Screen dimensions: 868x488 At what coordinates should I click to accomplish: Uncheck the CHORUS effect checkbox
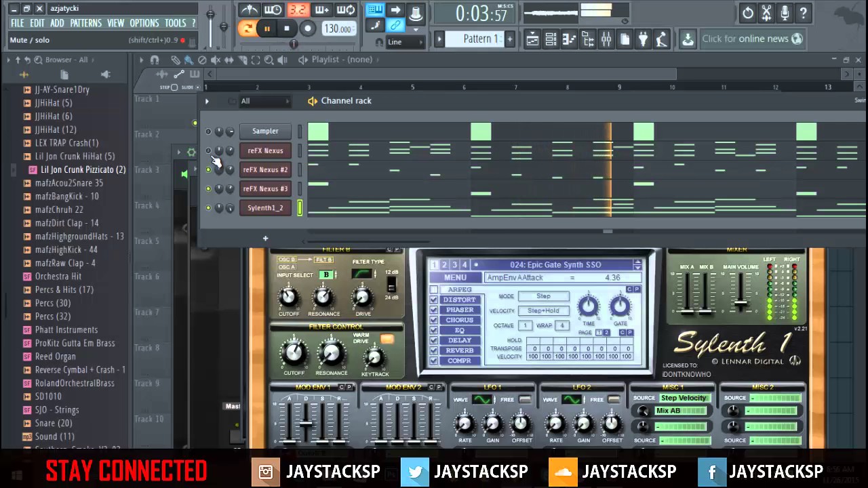[434, 320]
